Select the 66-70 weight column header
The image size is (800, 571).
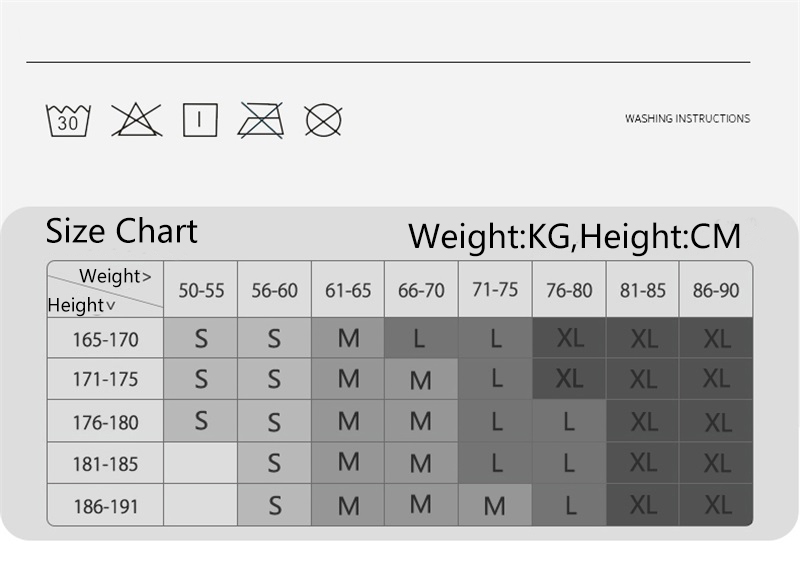coord(421,290)
